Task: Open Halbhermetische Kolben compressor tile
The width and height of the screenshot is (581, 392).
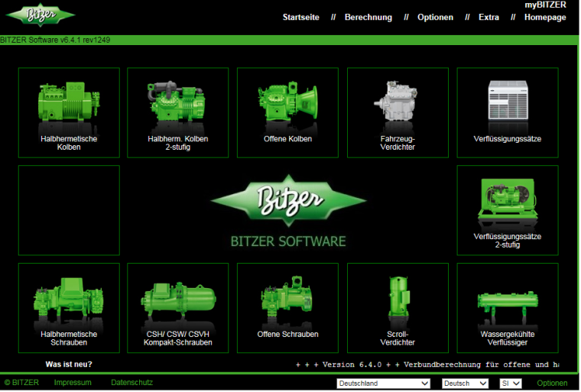Action: [69, 112]
